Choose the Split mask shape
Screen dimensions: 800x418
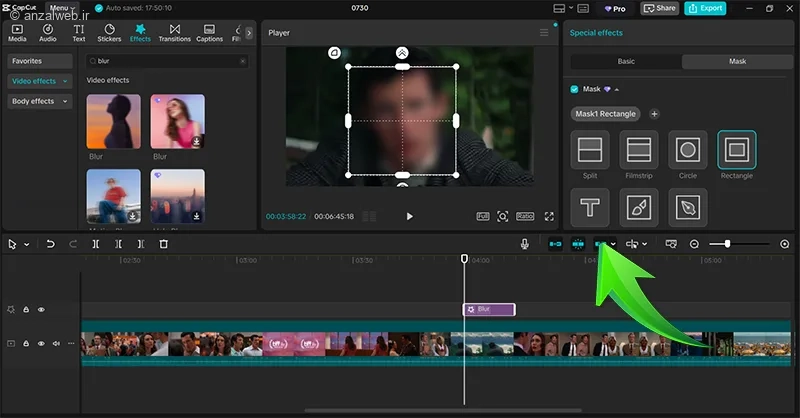tap(589, 151)
